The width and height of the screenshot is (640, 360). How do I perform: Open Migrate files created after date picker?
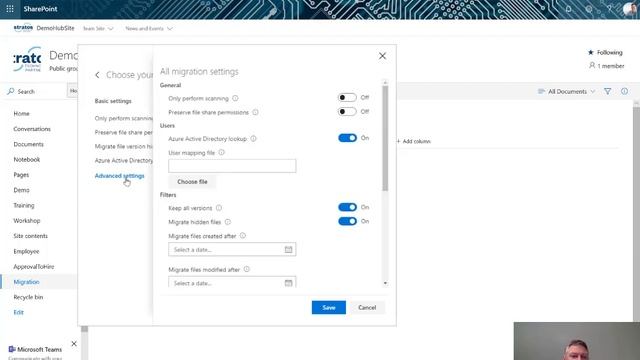pyautogui.click(x=232, y=249)
